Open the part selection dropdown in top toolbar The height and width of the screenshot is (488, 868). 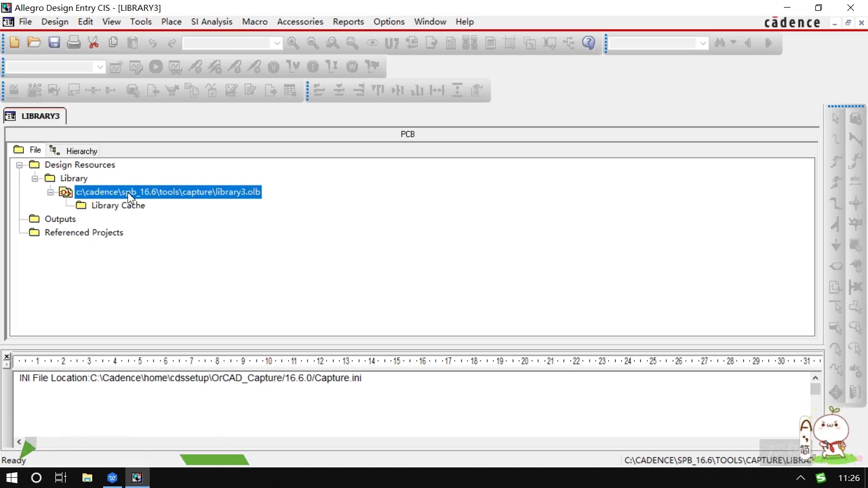coord(277,43)
